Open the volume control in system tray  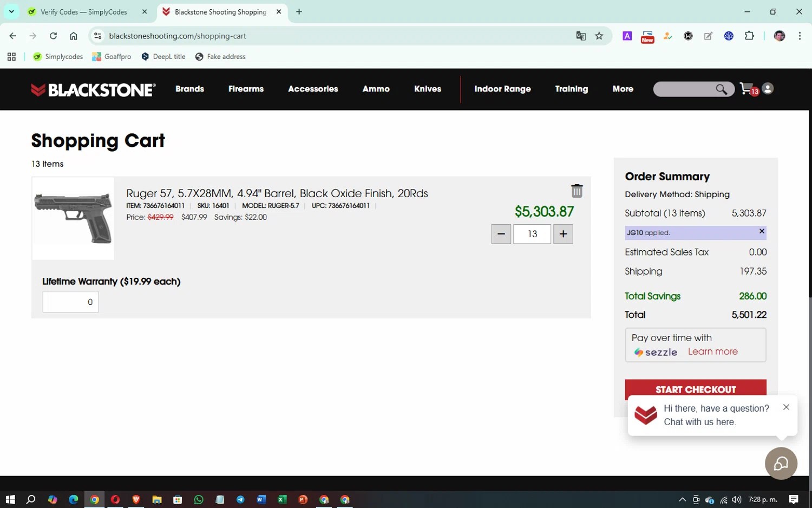(737, 499)
